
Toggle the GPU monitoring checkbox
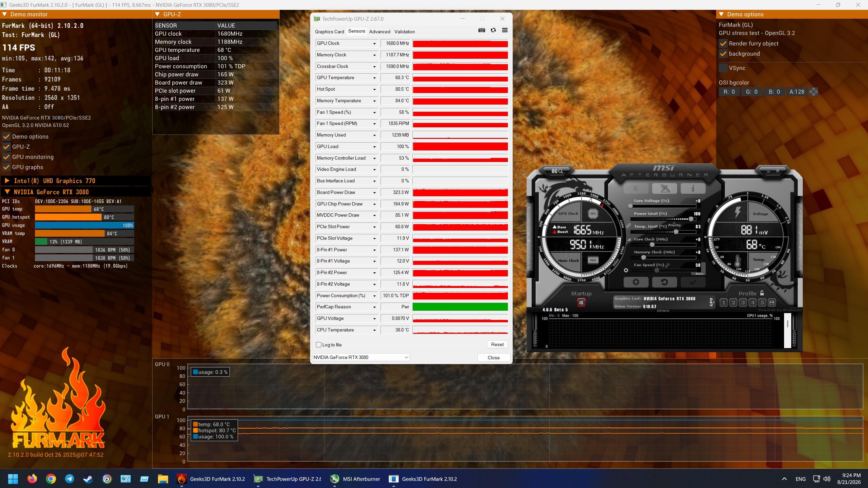6,157
